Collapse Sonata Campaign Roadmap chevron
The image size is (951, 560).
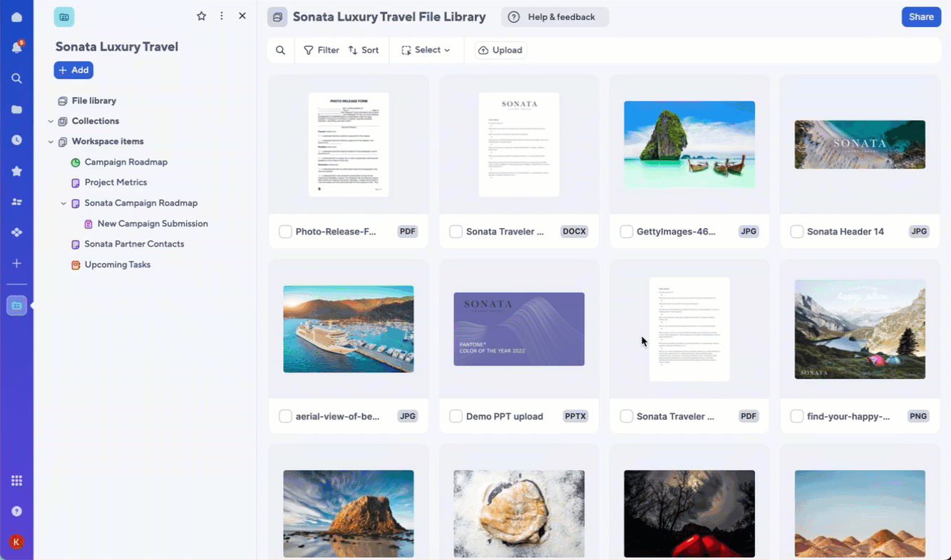tap(63, 203)
